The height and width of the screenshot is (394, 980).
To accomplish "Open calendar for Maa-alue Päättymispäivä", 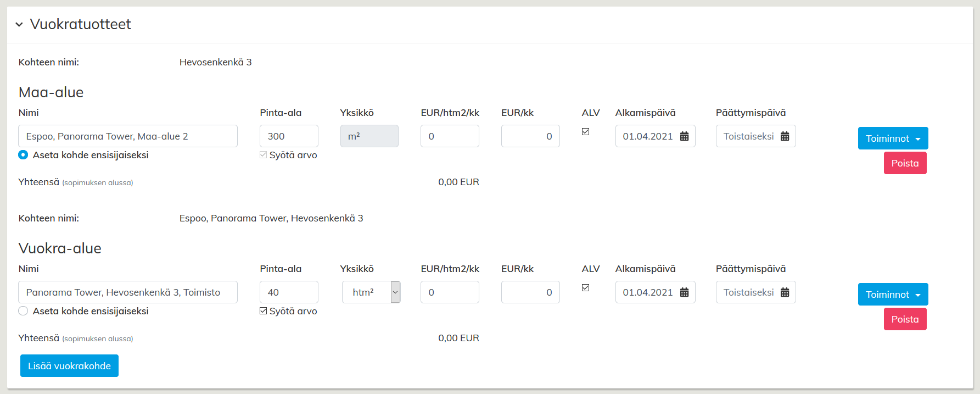I will 785,136.
